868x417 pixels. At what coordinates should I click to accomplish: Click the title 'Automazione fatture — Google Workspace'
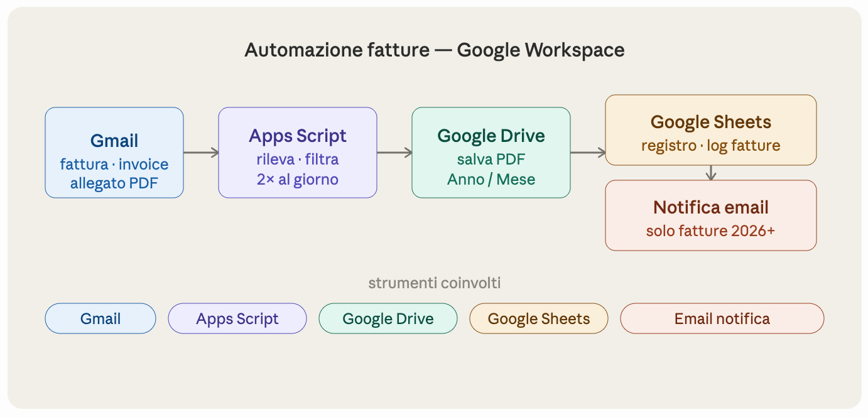(x=435, y=50)
